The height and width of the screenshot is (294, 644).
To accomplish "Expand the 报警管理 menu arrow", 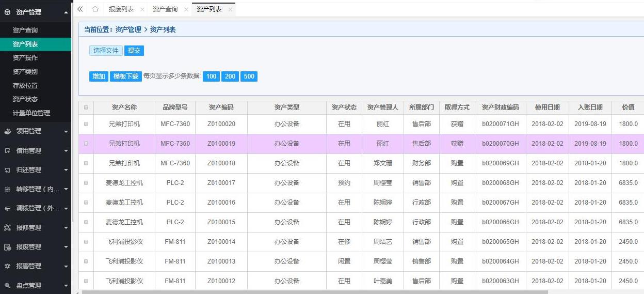I will click(66, 266).
